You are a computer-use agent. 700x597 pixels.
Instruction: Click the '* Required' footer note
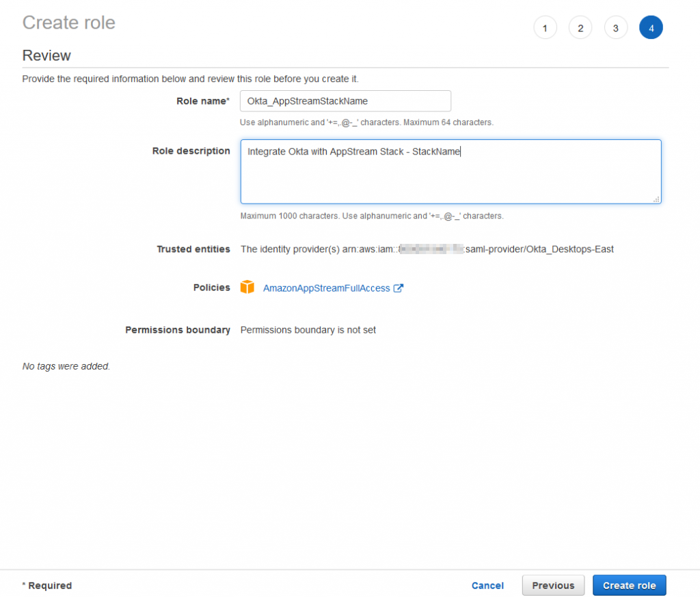tap(47, 585)
